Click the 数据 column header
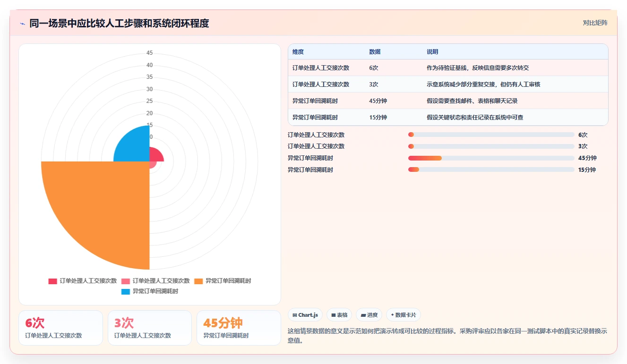This screenshot has width=627, height=364. pos(375,51)
